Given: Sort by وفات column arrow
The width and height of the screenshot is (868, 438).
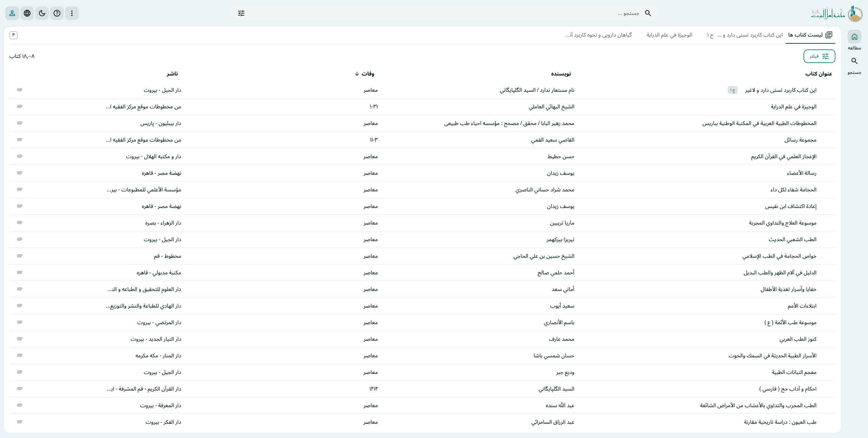Looking at the screenshot, I should 357,74.
